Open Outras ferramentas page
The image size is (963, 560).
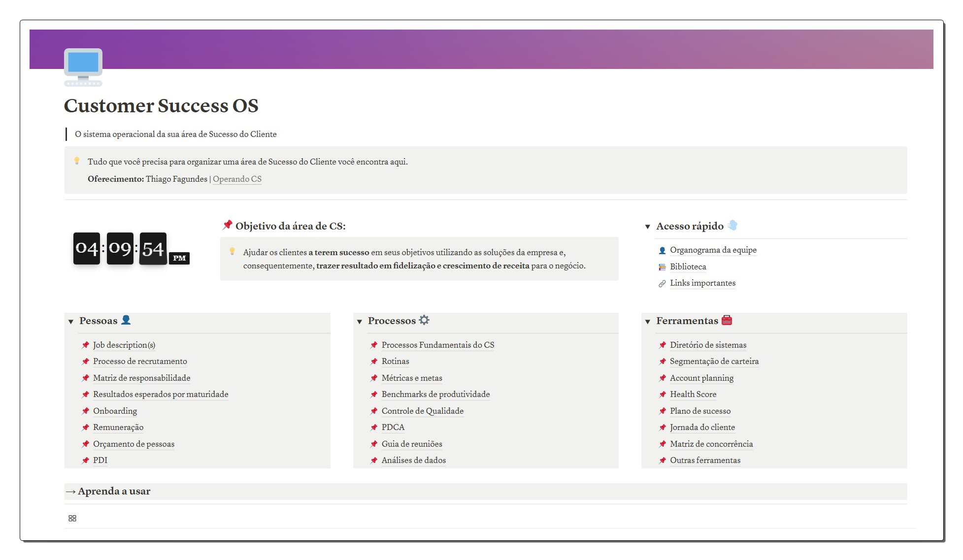coord(705,460)
